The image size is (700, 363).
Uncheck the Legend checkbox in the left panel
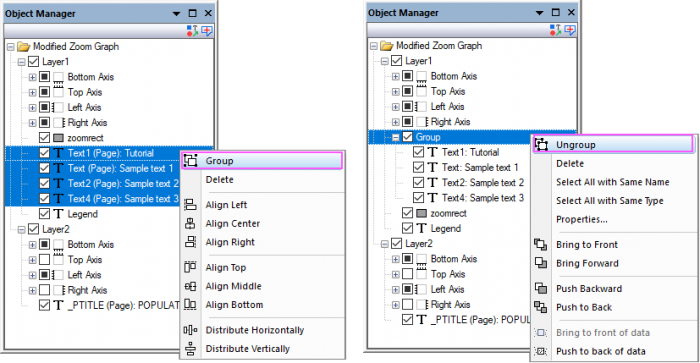pos(44,214)
